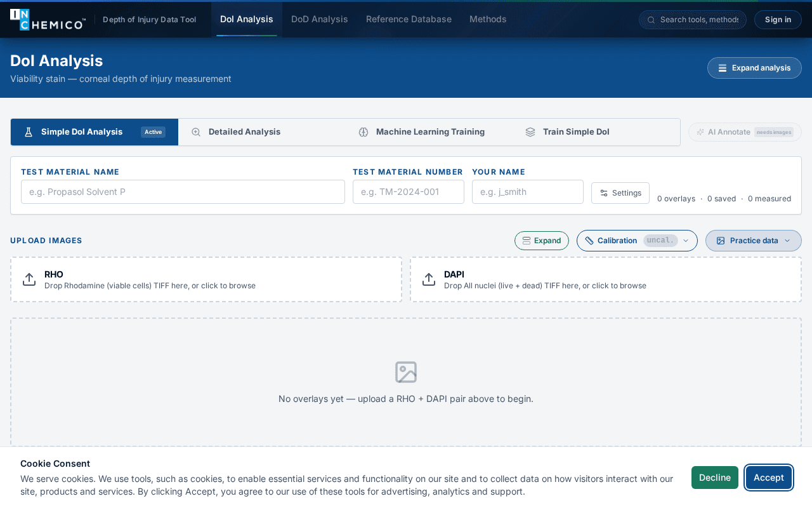Decline the cookie consent

click(x=715, y=478)
